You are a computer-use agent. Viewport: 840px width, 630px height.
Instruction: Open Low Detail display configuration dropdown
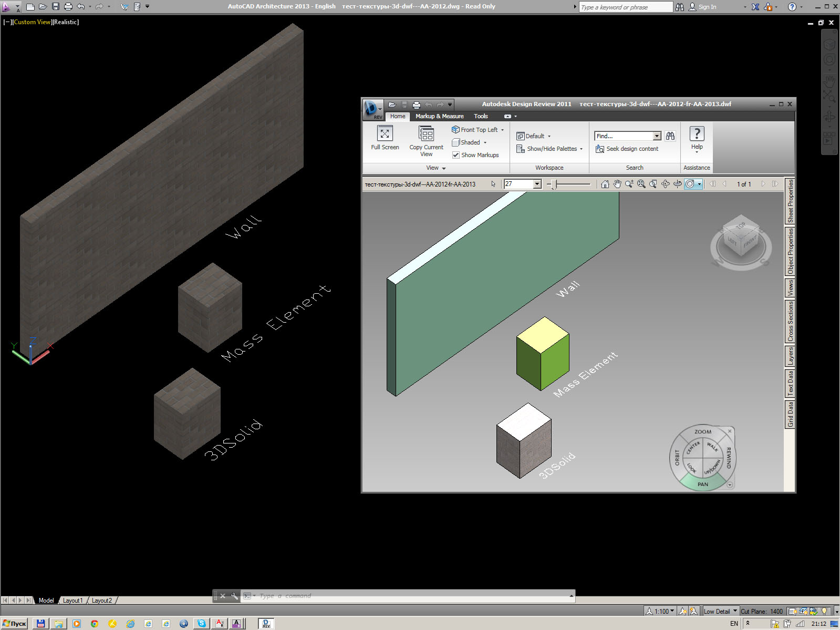[720, 611]
